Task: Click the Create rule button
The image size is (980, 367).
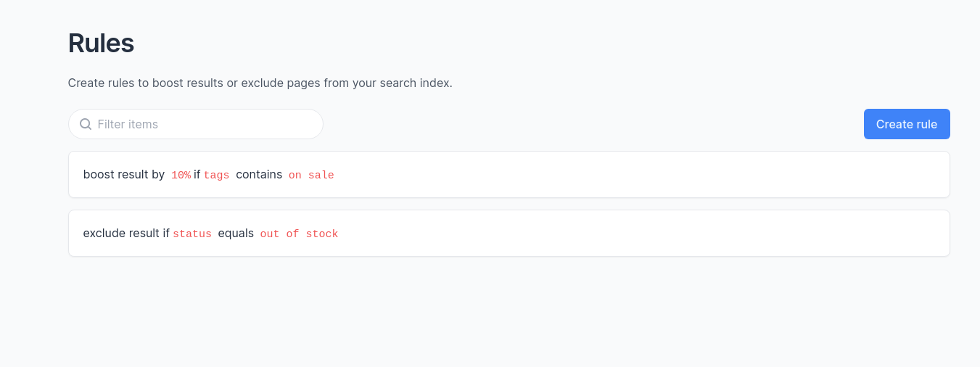Action: (x=907, y=124)
